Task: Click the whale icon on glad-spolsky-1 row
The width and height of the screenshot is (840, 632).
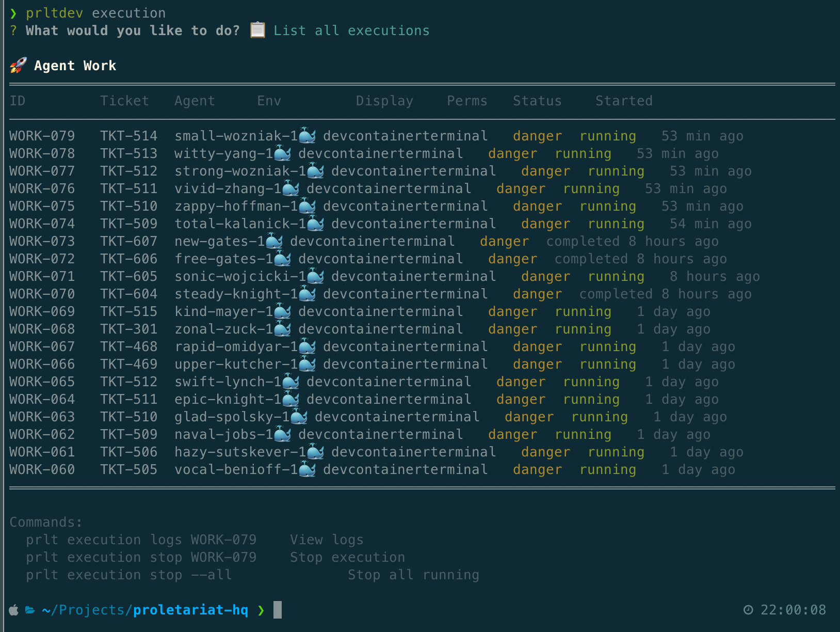Action: click(x=299, y=417)
